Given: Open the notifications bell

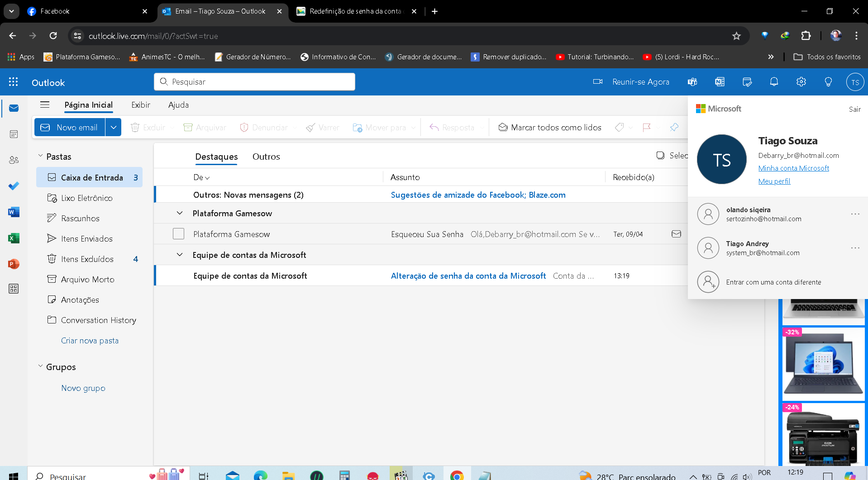Looking at the screenshot, I should tap(774, 82).
